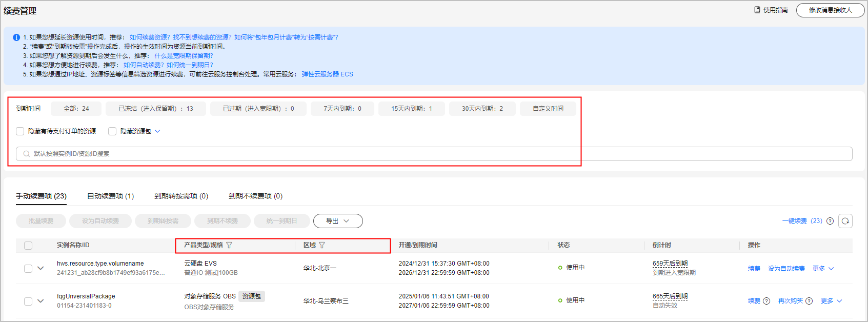Screen dimensions: 868x322
Task: Switch to 到期不续费项 (0) tab
Action: [x=255, y=196]
